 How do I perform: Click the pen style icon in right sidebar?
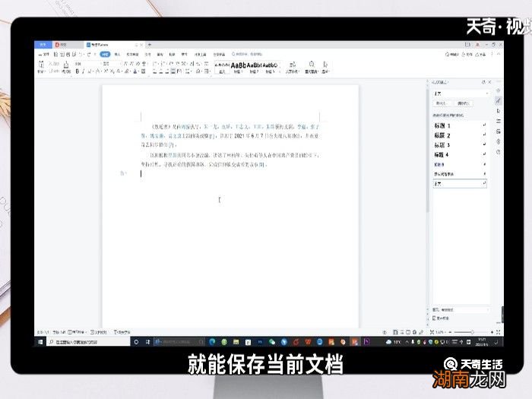point(498,100)
